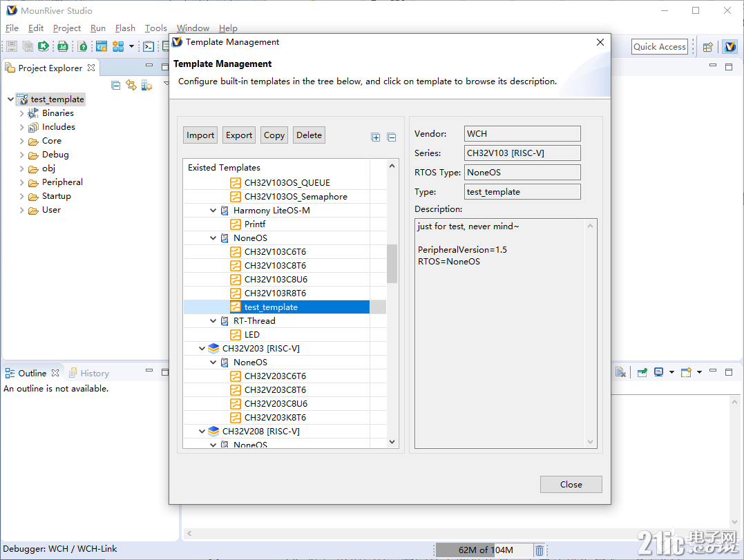Close Template Management with title X
Image resolution: width=744 pixels, height=560 pixels.
pyautogui.click(x=600, y=42)
